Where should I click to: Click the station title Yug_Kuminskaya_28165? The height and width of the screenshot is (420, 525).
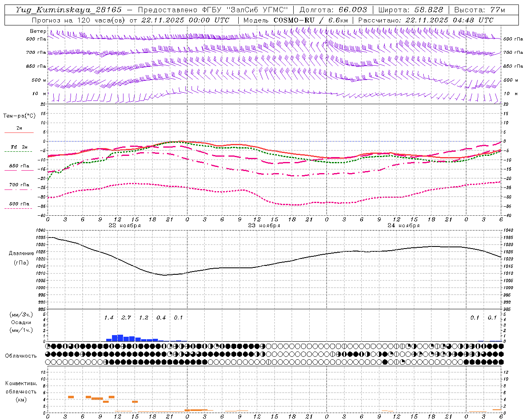(x=68, y=10)
